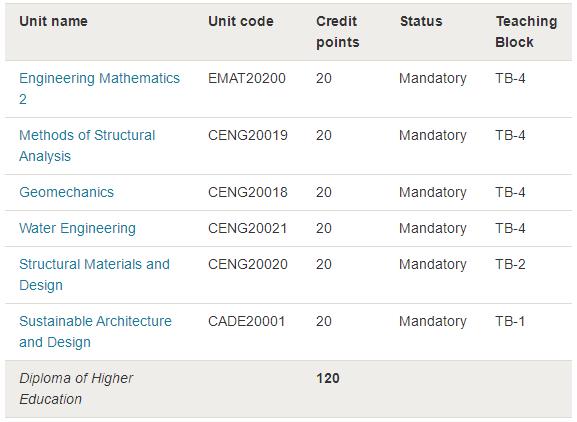The image size is (577, 422).
Task: Click the TB-1 teaching block cell
Action: click(x=510, y=322)
